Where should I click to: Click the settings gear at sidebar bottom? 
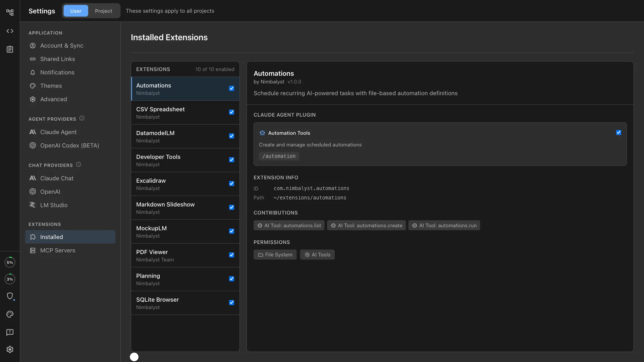[10, 349]
